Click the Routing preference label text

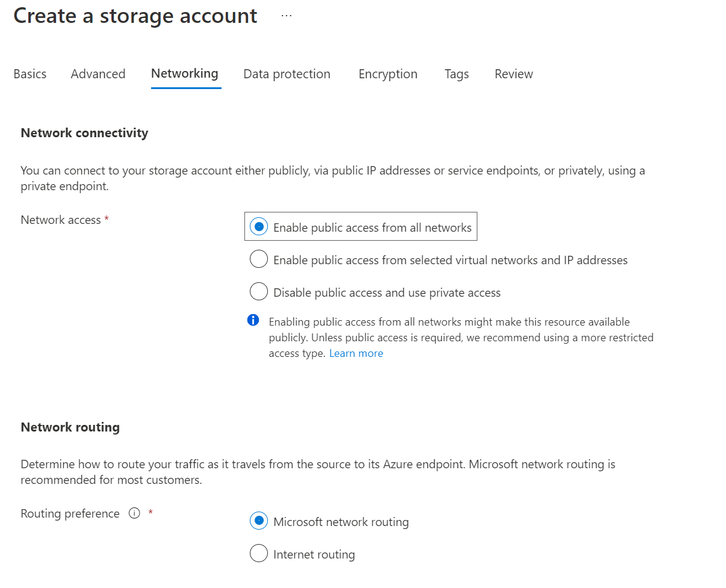(x=70, y=513)
